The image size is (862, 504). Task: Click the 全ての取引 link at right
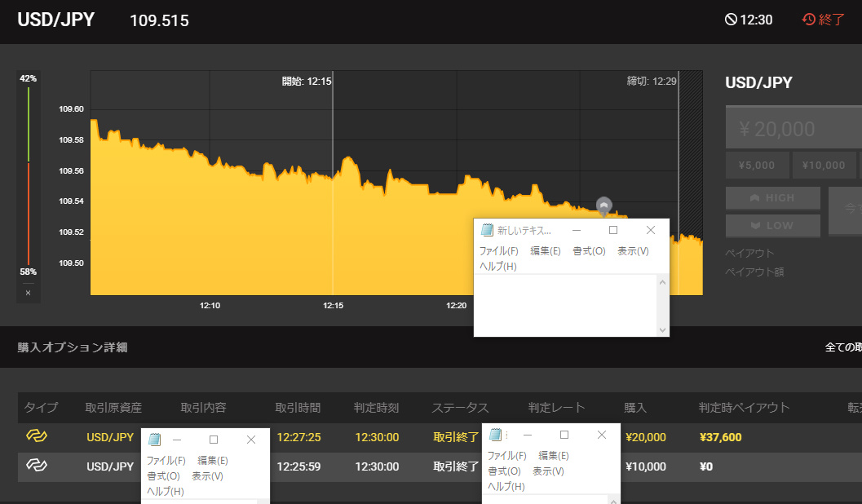[x=843, y=347]
